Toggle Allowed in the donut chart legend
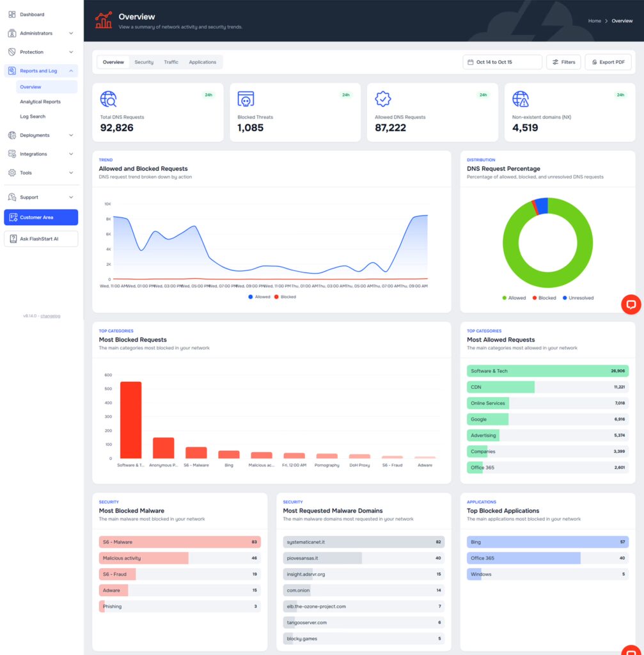Image resolution: width=644 pixels, height=655 pixels. (514, 298)
